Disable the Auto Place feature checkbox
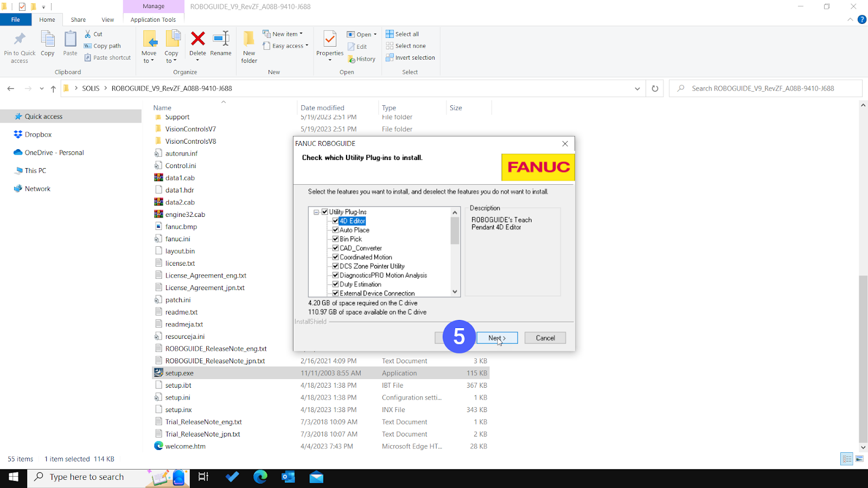868x488 pixels. pos(336,229)
